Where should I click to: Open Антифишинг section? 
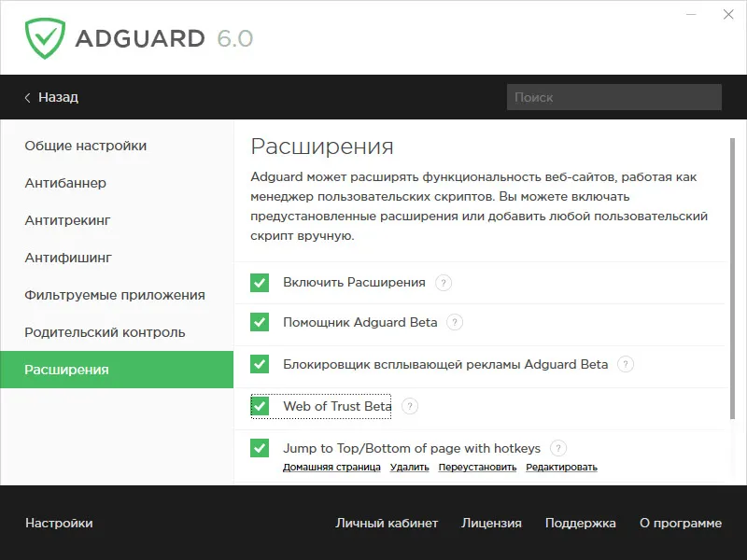pyautogui.click(x=68, y=258)
